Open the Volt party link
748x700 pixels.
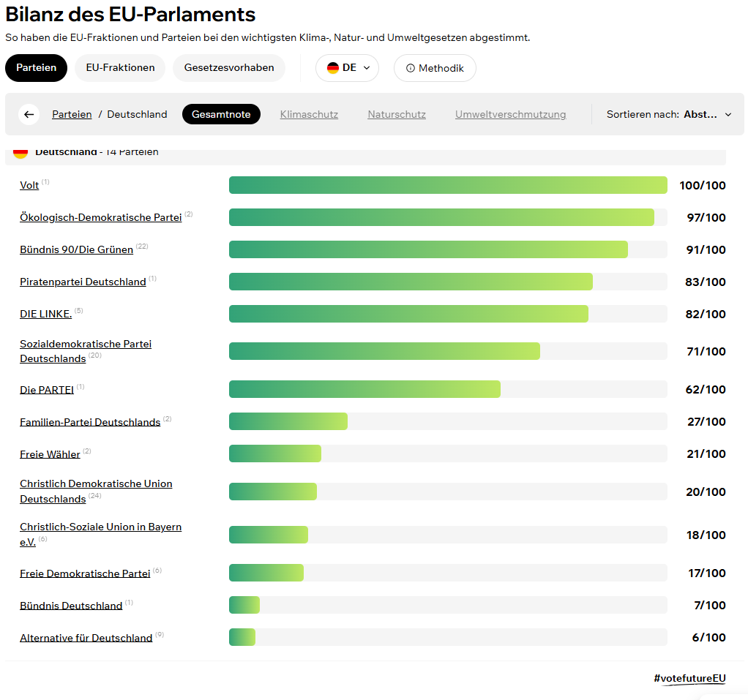[x=29, y=185]
